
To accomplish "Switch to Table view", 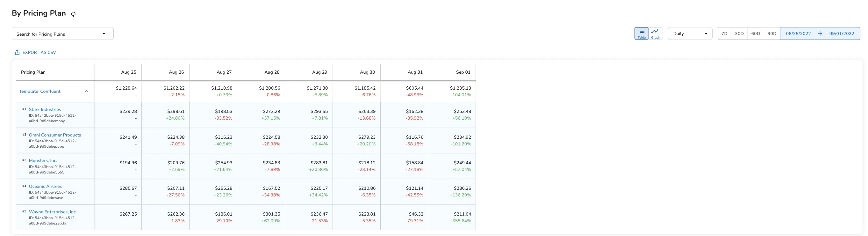I will [x=641, y=33].
